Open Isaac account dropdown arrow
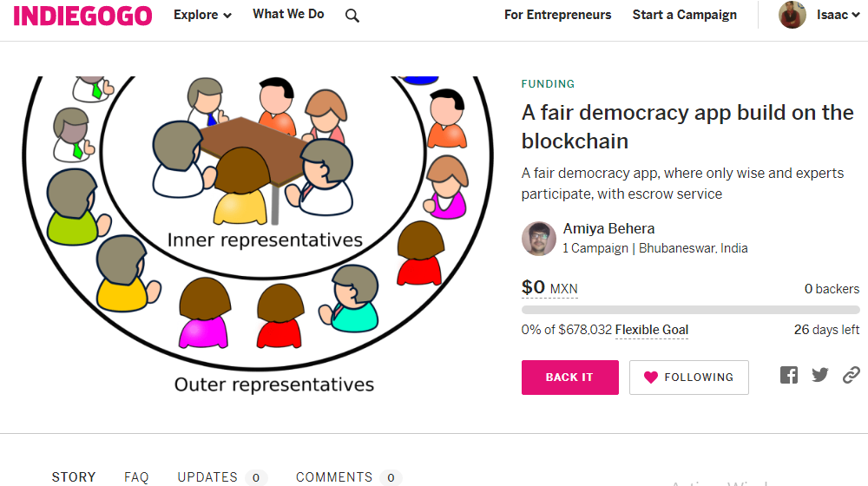The image size is (868, 486). tap(856, 16)
